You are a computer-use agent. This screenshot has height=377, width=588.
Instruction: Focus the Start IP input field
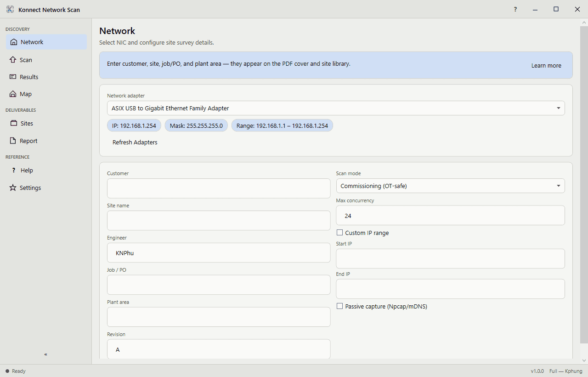coord(450,259)
